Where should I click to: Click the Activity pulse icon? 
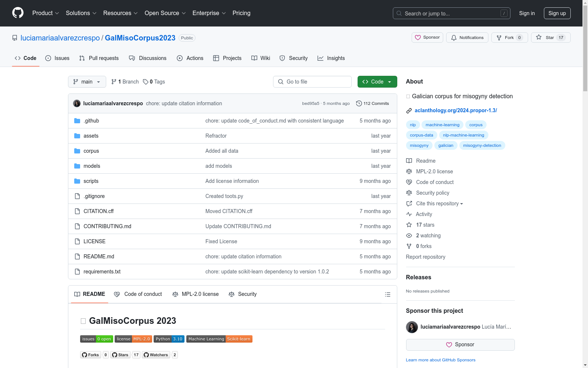click(x=409, y=214)
